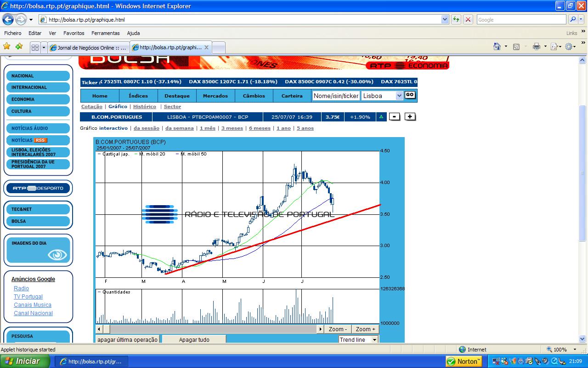Open the Windows Iniciar start button
588x368 pixels.
tap(25, 361)
